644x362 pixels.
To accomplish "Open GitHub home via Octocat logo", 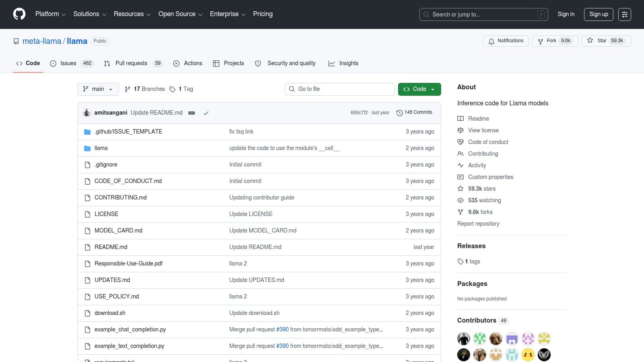I will tap(19, 14).
